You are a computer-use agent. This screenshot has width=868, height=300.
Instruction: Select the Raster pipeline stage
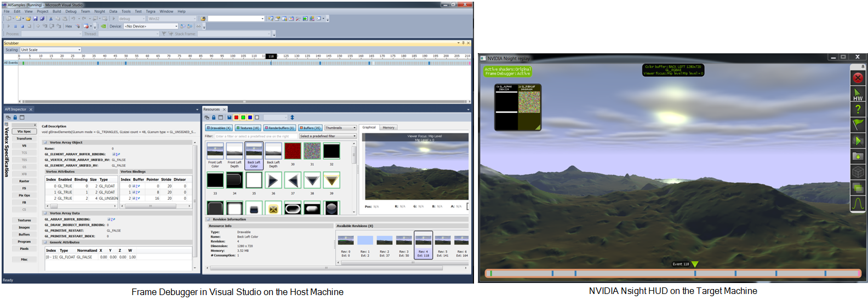[24, 181]
